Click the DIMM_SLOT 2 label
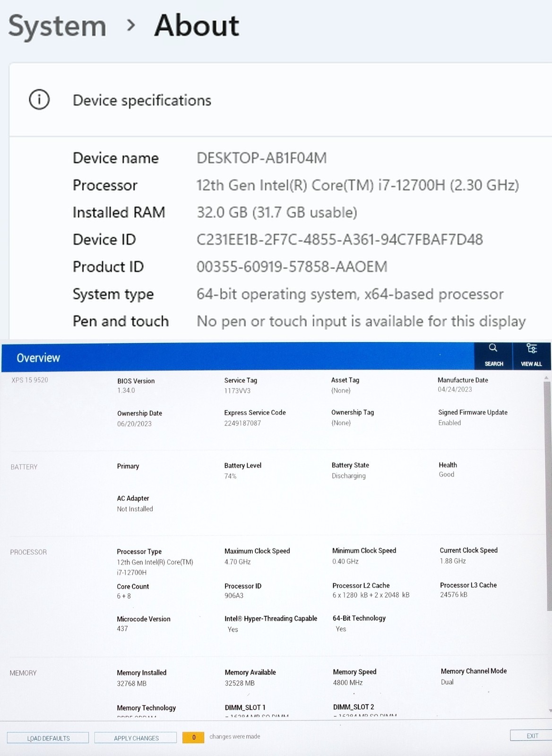 pos(354,707)
